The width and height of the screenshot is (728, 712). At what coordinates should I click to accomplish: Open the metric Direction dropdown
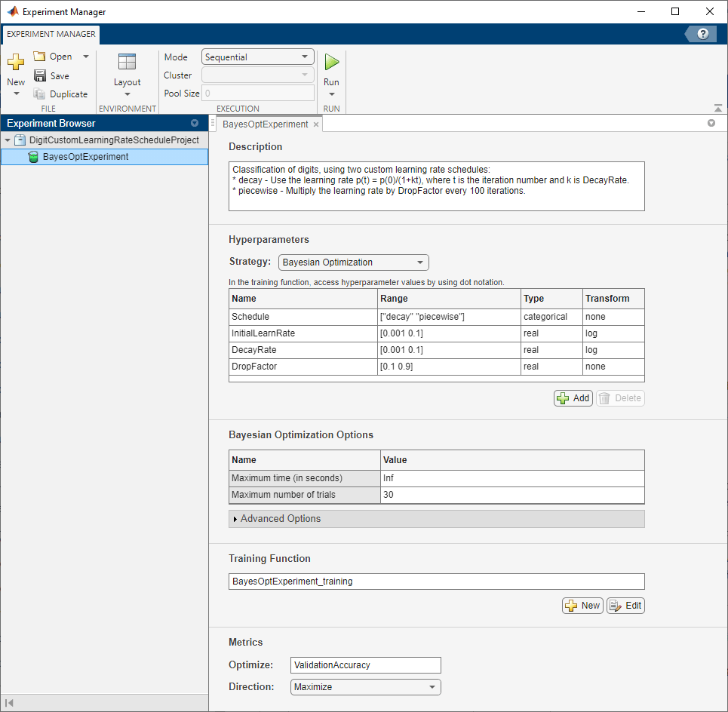tap(365, 687)
